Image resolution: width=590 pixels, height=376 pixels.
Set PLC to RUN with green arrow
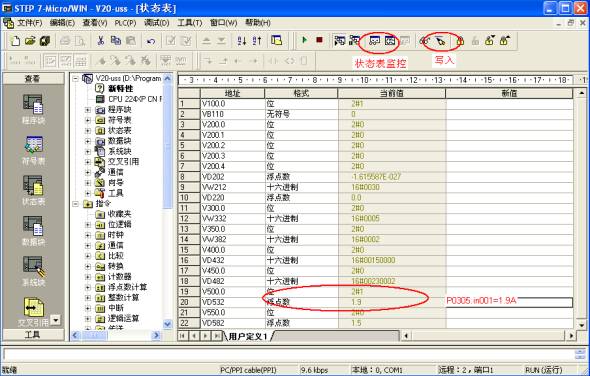point(304,40)
